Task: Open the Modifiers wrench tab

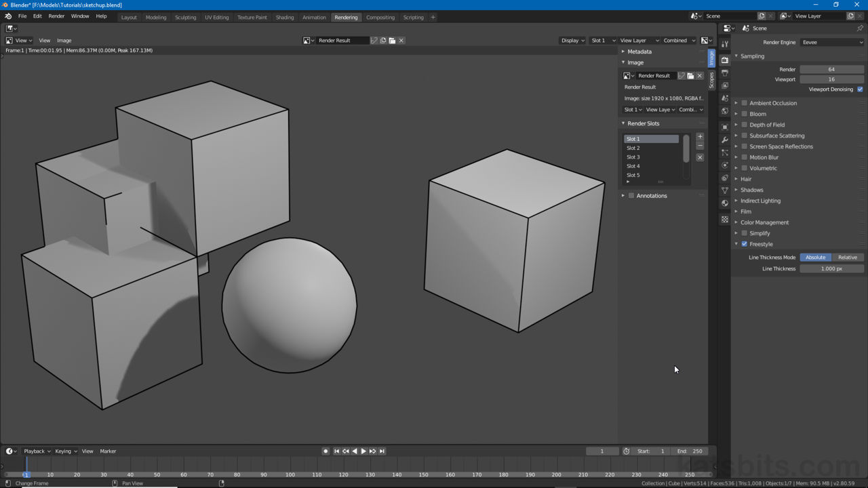Action: tap(725, 140)
